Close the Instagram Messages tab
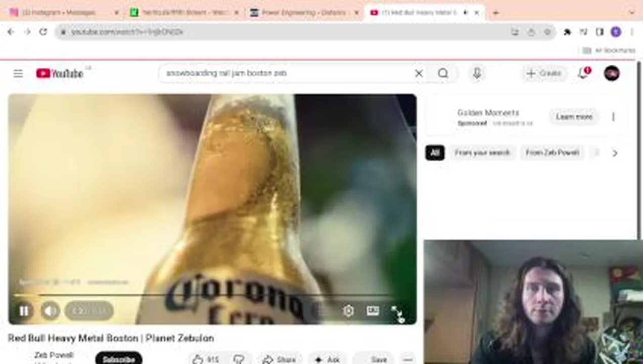Screen dimensions: 643x364 point(116,13)
